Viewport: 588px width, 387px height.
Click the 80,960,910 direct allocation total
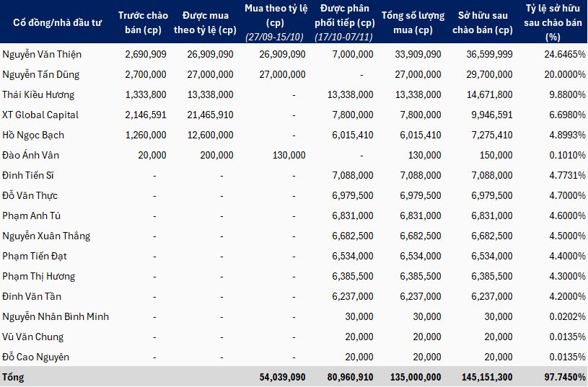pos(348,377)
